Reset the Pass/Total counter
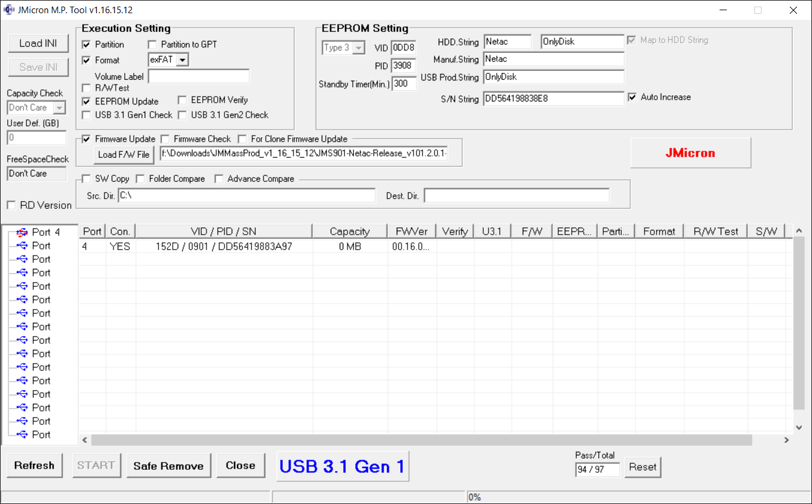Viewport: 812px width, 504px height. pos(643,467)
